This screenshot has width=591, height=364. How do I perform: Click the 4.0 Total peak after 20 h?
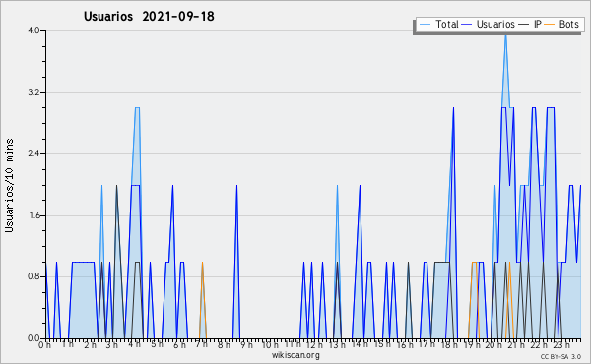505,35
